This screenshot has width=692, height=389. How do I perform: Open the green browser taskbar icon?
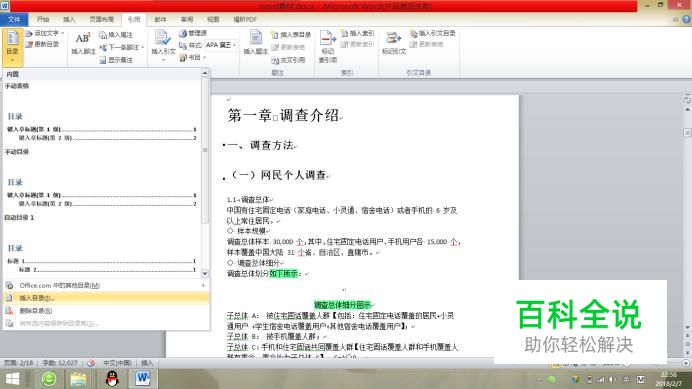[49, 379]
